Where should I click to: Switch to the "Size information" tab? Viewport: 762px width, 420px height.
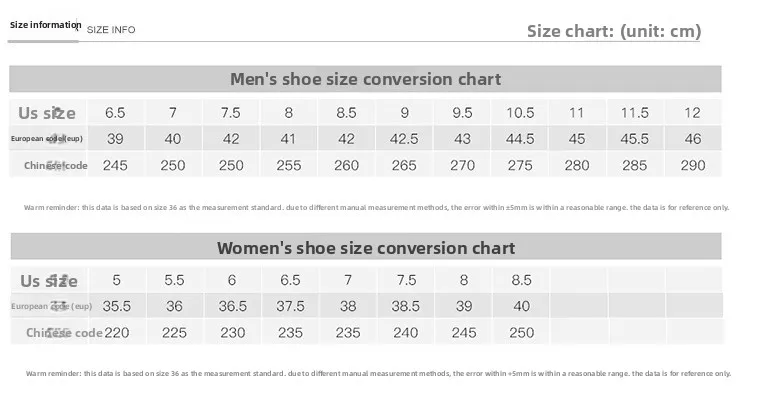pyautogui.click(x=45, y=24)
